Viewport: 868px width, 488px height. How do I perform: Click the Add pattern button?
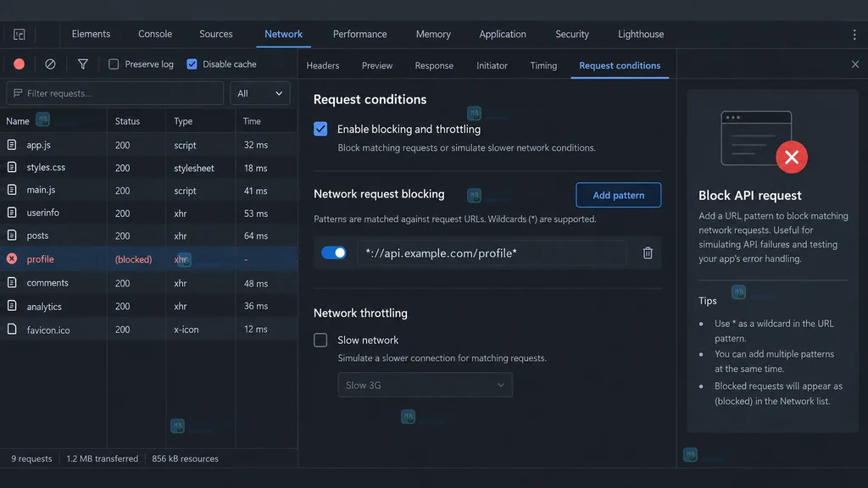click(618, 195)
